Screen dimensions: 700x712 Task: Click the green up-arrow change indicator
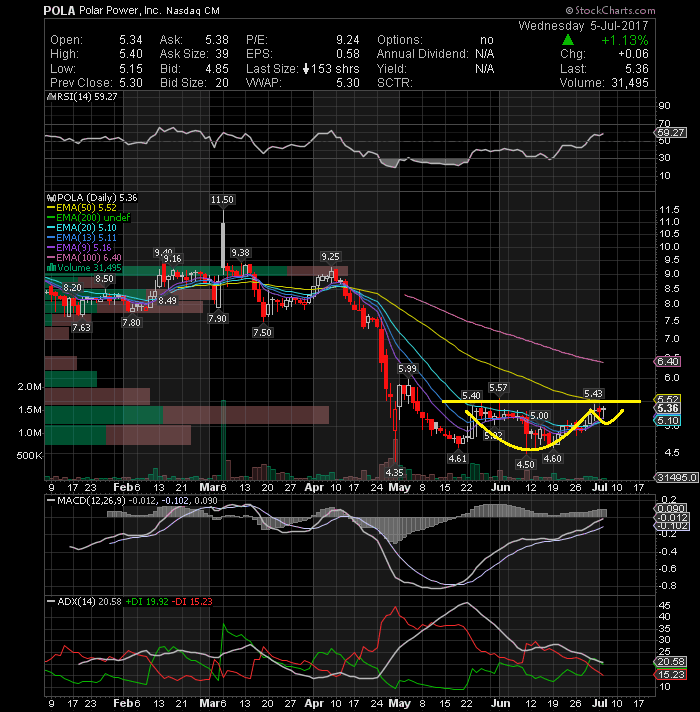(x=567, y=40)
